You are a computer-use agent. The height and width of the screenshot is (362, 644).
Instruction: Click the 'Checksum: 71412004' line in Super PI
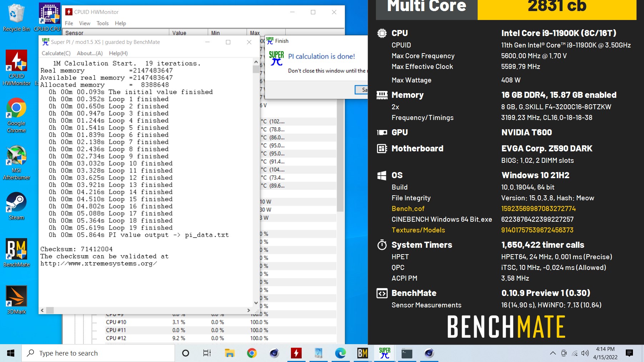click(76, 249)
